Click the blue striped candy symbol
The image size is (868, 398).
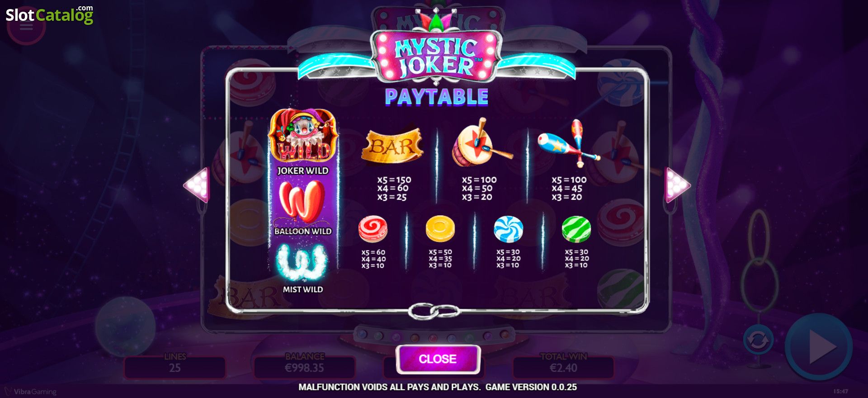508,229
